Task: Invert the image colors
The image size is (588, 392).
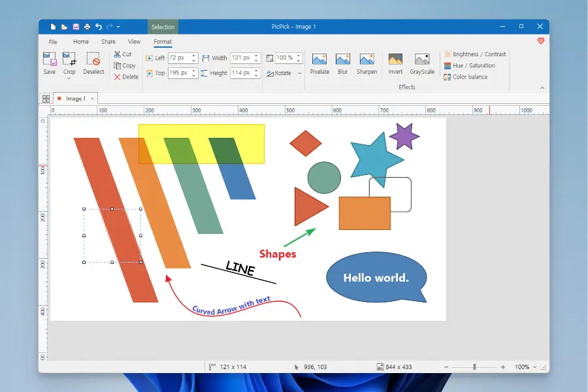Action: [395, 63]
